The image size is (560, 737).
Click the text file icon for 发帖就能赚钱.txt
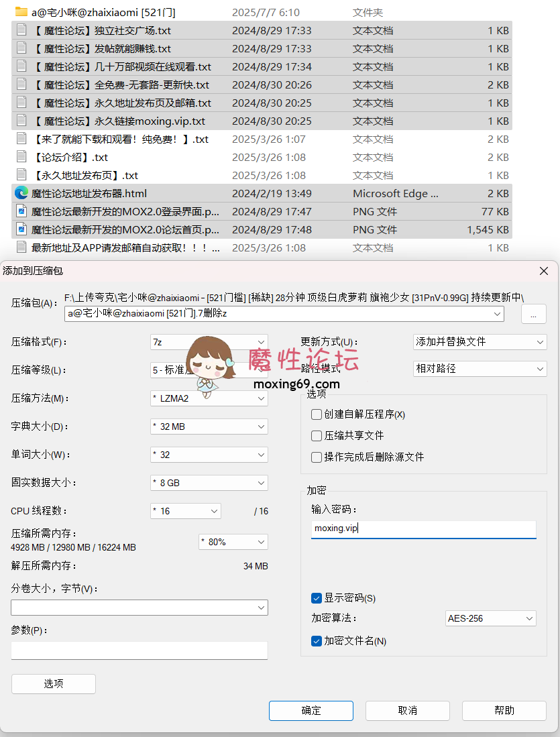[21, 48]
